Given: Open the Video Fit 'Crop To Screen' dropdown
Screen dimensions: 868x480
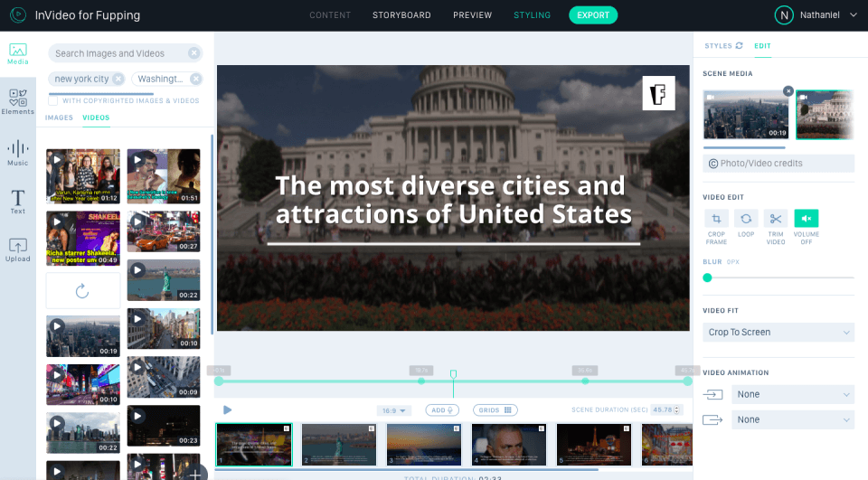Looking at the screenshot, I should 778,332.
